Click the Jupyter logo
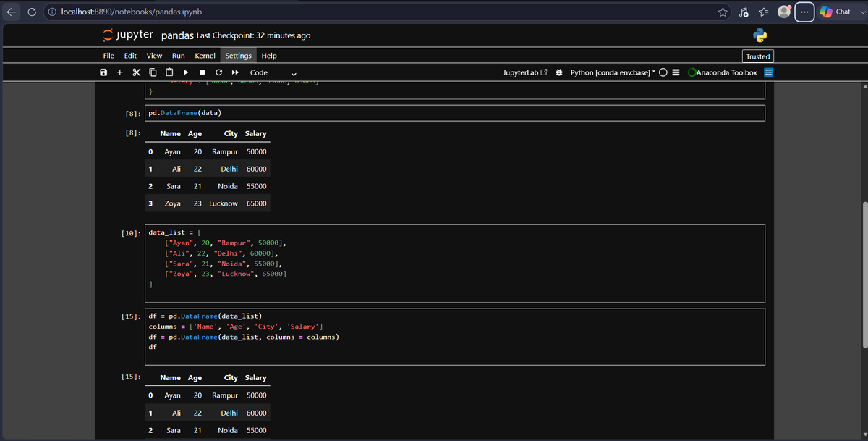Image resolution: width=868 pixels, height=441 pixels. (127, 35)
